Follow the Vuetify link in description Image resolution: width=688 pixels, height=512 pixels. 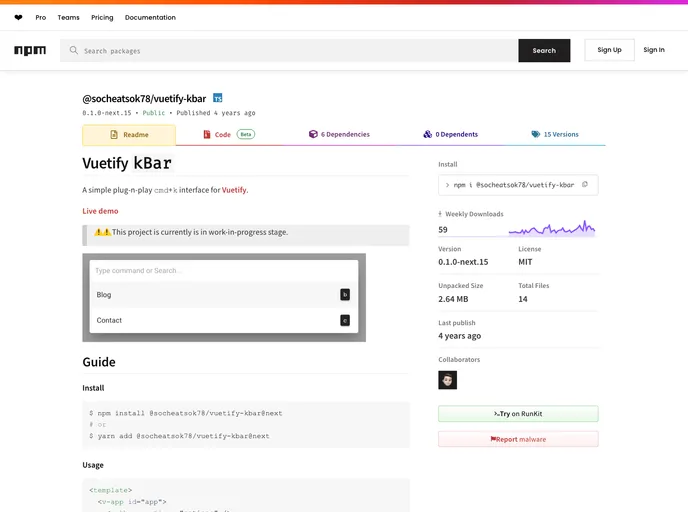(234, 190)
